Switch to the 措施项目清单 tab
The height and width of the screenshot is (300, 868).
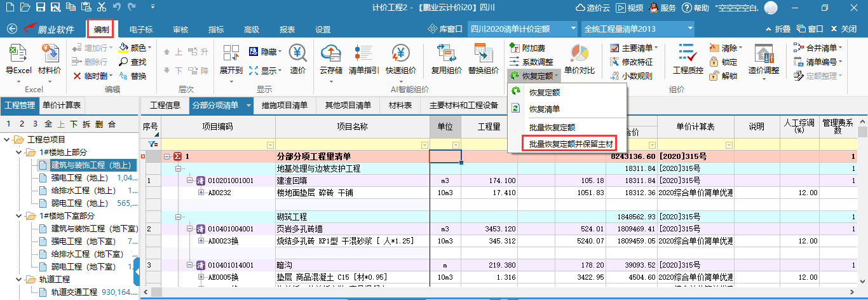tap(284, 106)
